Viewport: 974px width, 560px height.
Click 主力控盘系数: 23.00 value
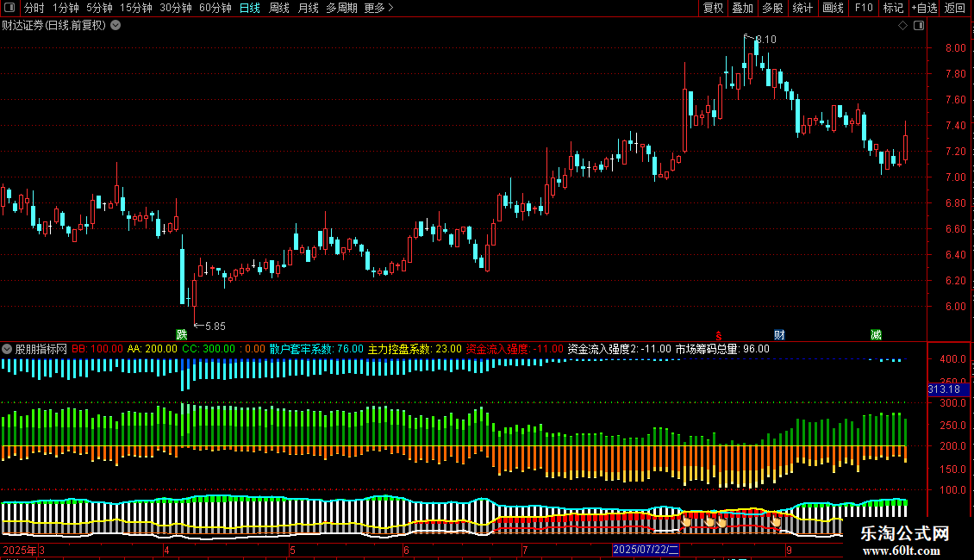pos(415,349)
